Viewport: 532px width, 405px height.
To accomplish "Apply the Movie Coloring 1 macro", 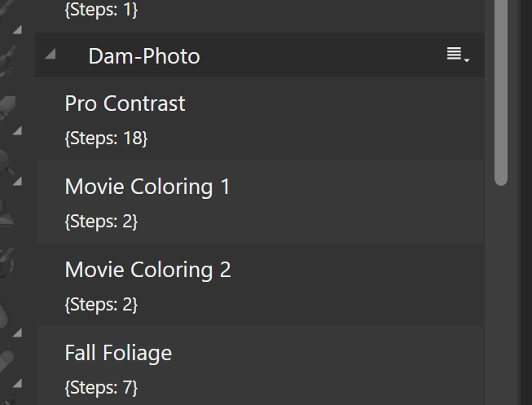I will pyautogui.click(x=260, y=201).
